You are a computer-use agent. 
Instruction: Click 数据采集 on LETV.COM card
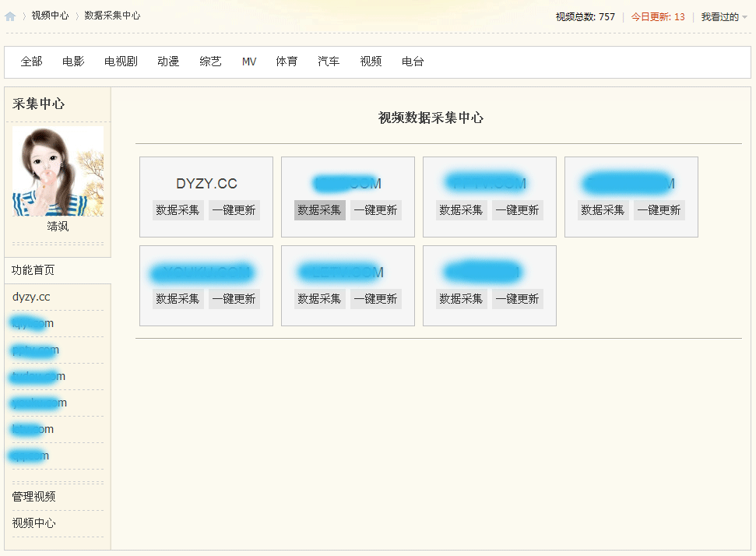pyautogui.click(x=320, y=299)
